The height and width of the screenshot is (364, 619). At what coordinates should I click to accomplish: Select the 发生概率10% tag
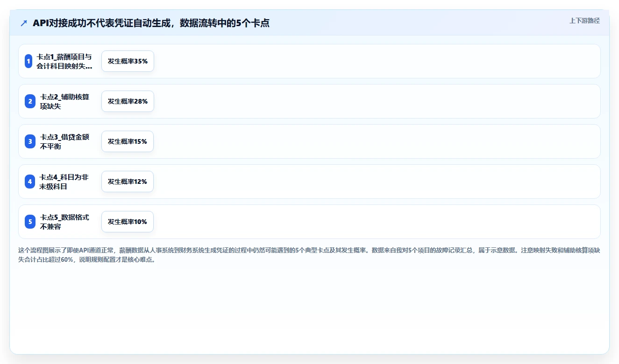128,222
